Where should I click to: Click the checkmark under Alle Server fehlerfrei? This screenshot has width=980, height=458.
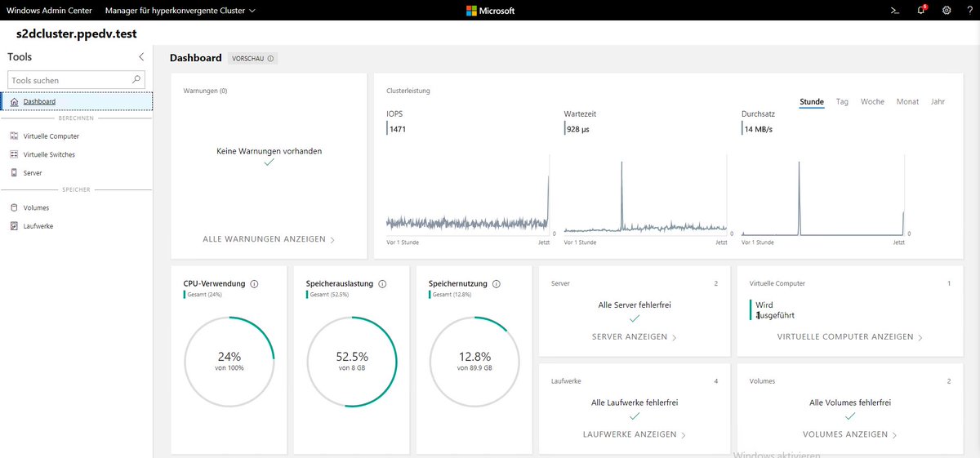pos(635,318)
